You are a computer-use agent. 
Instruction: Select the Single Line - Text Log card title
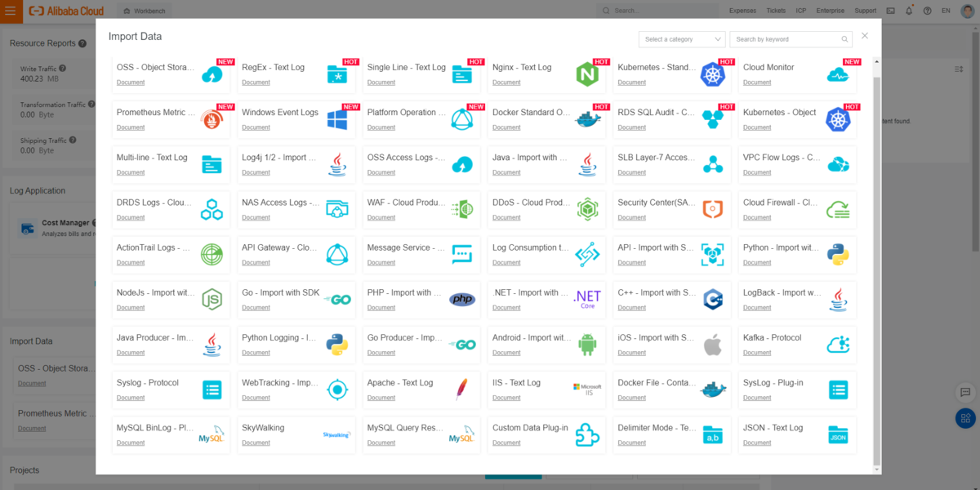[407, 67]
